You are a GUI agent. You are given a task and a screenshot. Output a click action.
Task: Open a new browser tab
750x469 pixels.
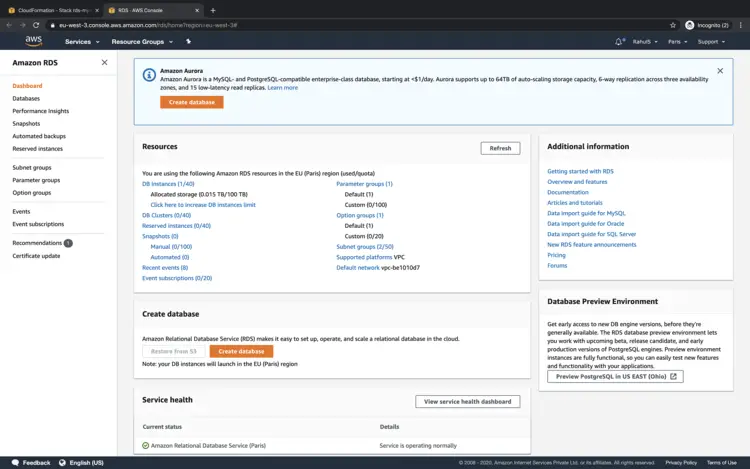[213, 10]
